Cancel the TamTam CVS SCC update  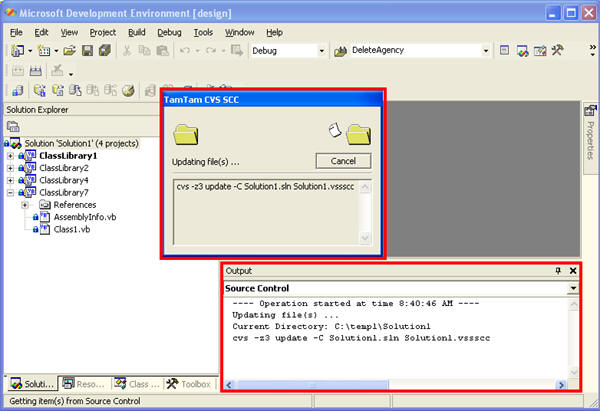(343, 161)
